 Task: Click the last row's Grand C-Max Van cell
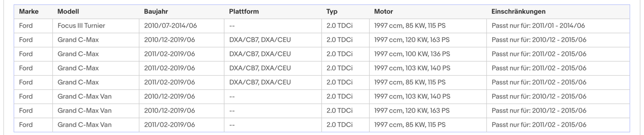point(96,125)
